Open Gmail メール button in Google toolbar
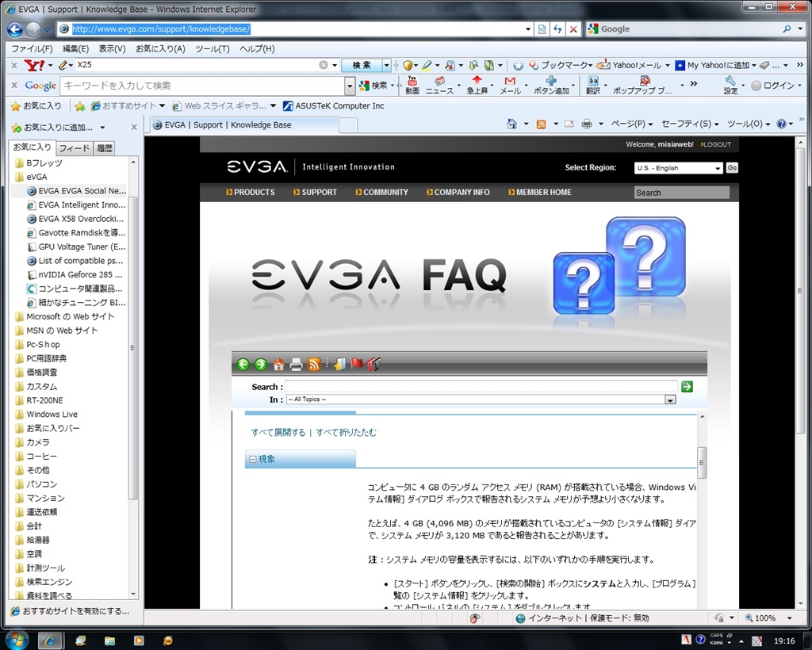The width and height of the screenshot is (812, 650). click(510, 86)
